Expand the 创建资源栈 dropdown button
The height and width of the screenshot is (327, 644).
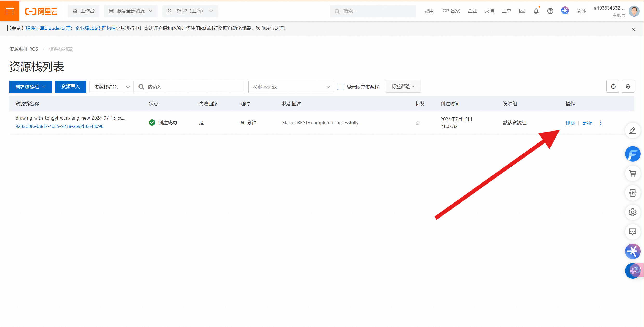pyautogui.click(x=30, y=87)
